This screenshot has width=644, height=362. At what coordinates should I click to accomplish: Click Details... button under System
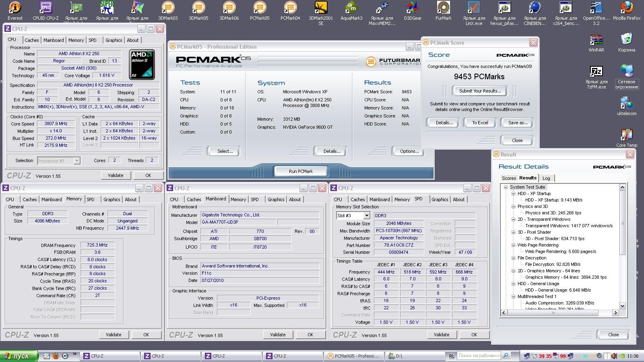click(x=332, y=151)
